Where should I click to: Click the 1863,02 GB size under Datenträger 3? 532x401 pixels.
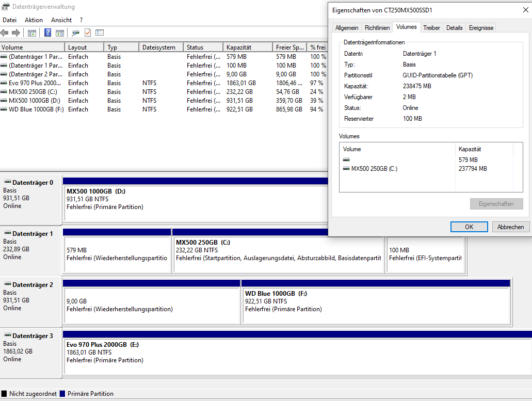18,351
